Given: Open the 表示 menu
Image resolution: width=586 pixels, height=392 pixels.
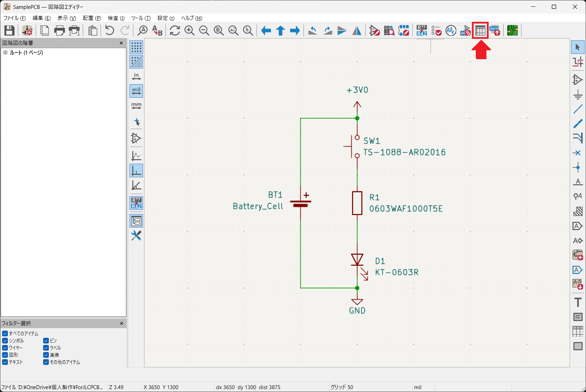Looking at the screenshot, I should click(x=67, y=18).
